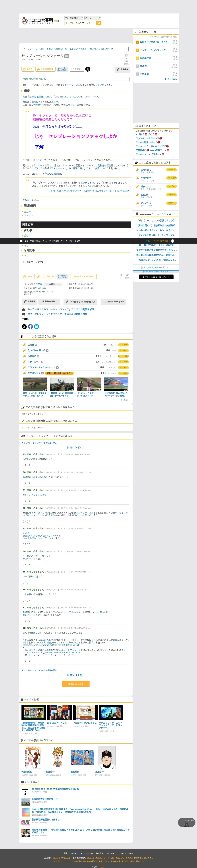Image resolution: width=197 pixels, height=868 pixels.
Task: Open 競馬 1995年 若葉ステークス video thumbnail
Action: click(x=35, y=384)
